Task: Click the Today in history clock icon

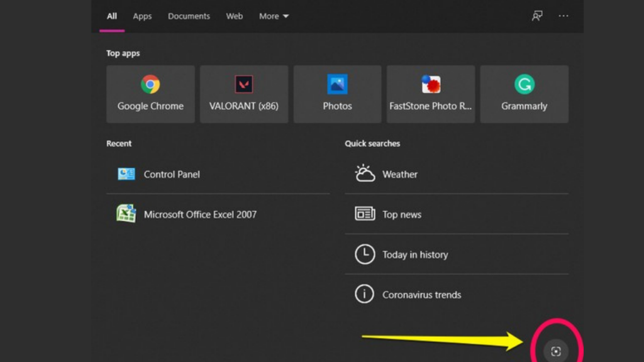Action: (x=365, y=254)
